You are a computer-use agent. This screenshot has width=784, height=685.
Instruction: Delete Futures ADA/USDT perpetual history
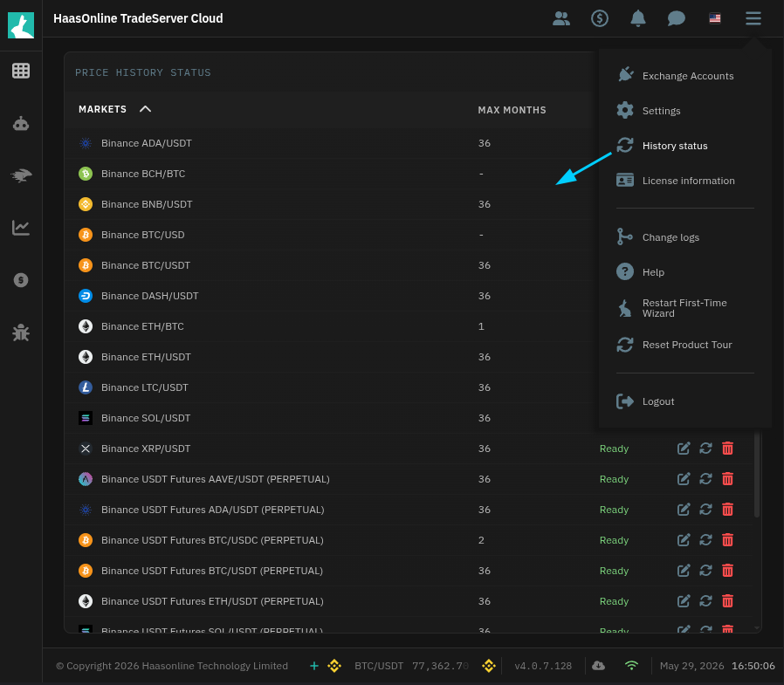pyautogui.click(x=727, y=510)
